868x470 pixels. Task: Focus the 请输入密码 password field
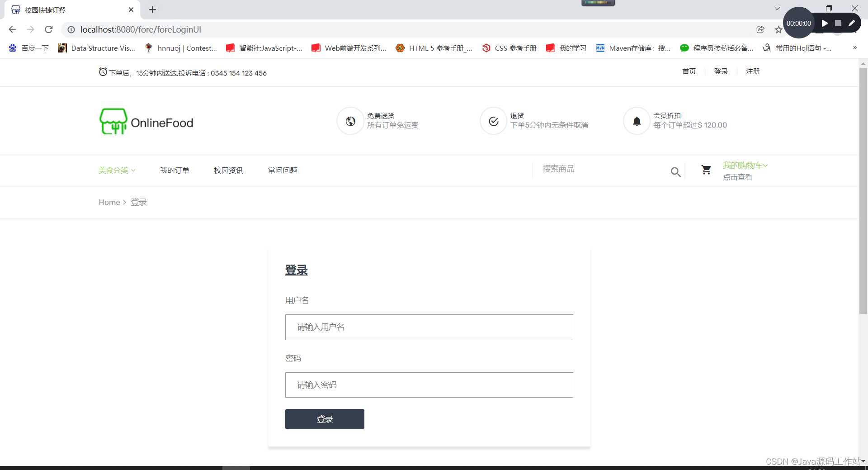(429, 385)
